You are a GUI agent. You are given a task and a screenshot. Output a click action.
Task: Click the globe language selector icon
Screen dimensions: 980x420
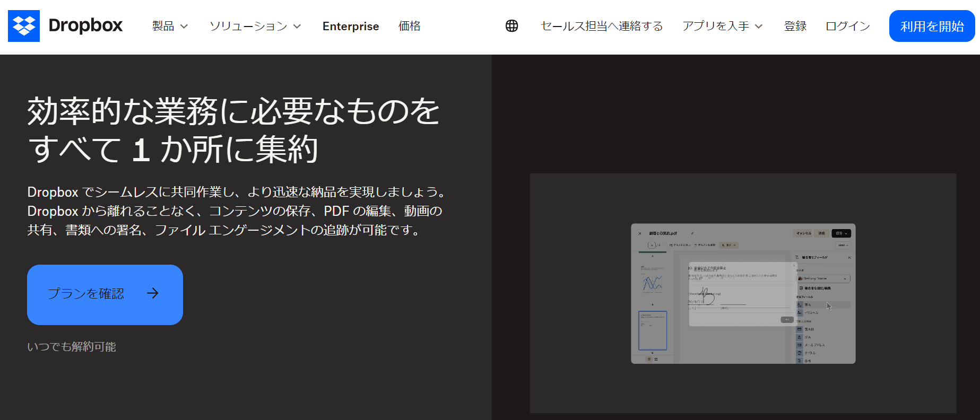(511, 26)
